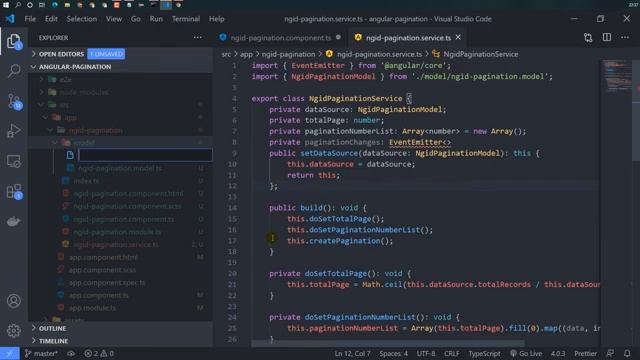Open the Terminal menu
This screenshot has width=640, height=360.
186,19
